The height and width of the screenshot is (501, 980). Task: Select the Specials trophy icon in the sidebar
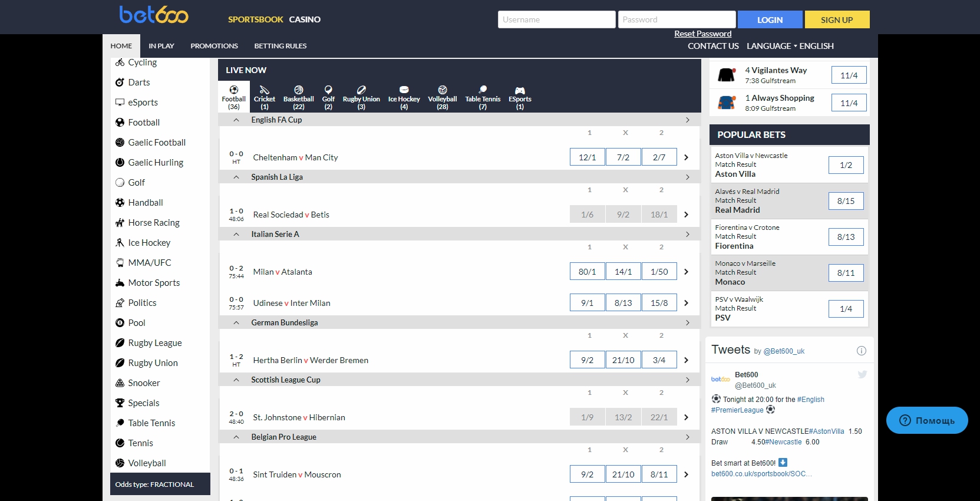[120, 403]
